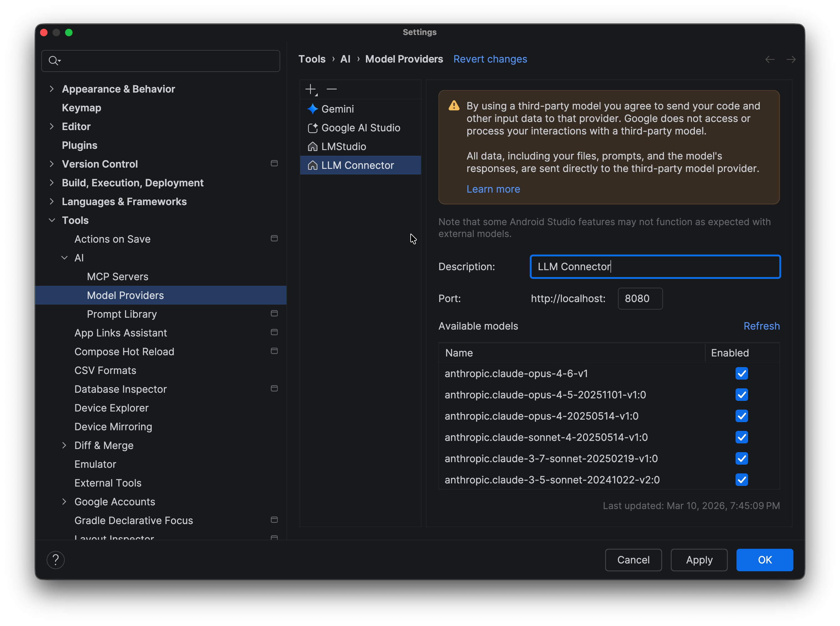Select the LMStudio provider icon
This screenshot has height=626, width=840.
point(312,146)
